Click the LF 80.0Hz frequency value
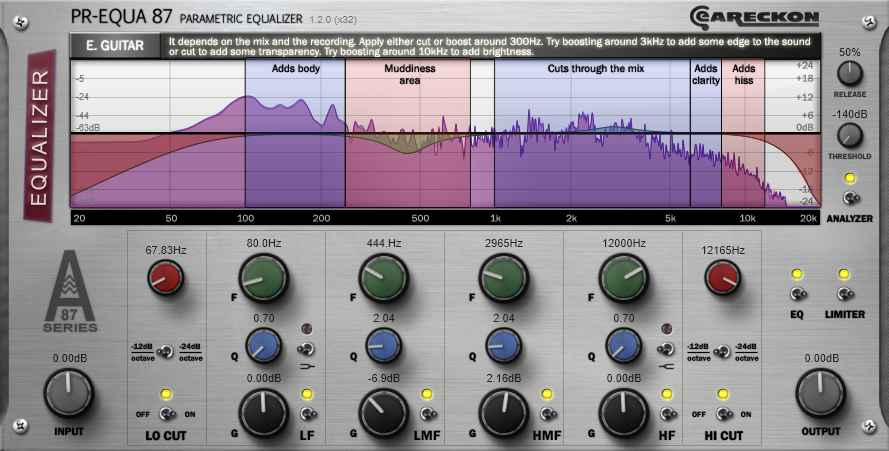 click(x=264, y=243)
